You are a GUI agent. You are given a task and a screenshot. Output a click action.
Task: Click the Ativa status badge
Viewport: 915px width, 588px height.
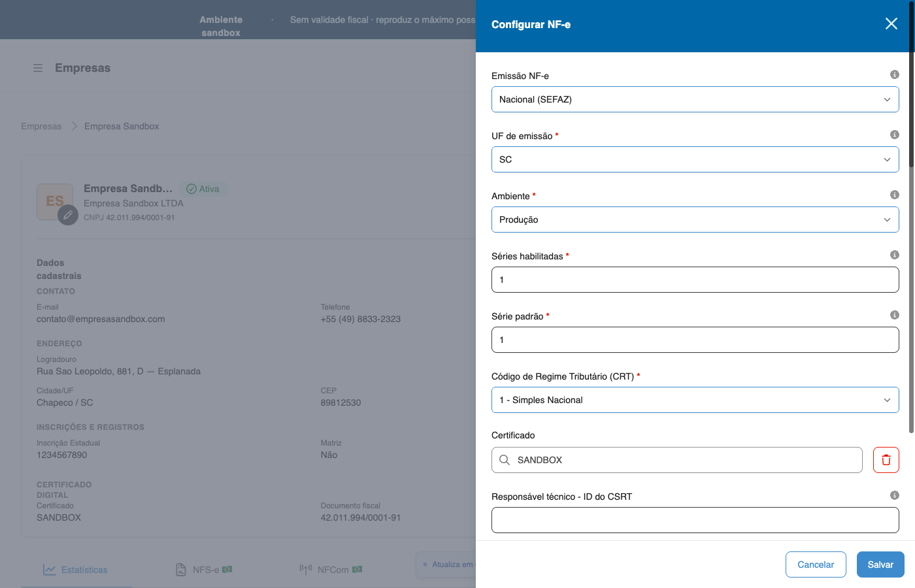pyautogui.click(x=203, y=189)
